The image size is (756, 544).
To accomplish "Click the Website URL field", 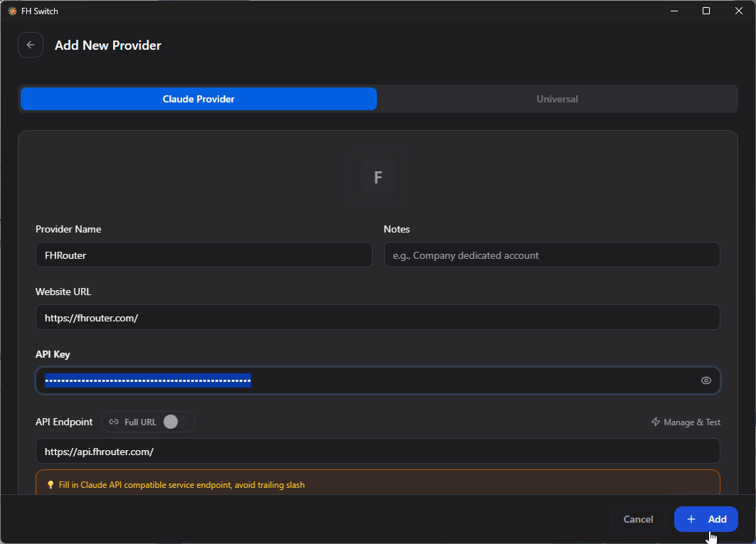I will click(378, 317).
